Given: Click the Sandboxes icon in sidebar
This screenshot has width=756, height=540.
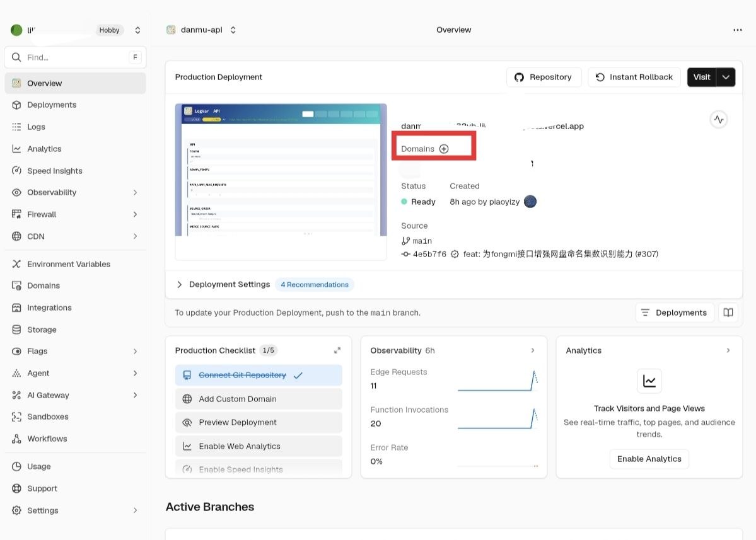Looking at the screenshot, I should coord(16,416).
